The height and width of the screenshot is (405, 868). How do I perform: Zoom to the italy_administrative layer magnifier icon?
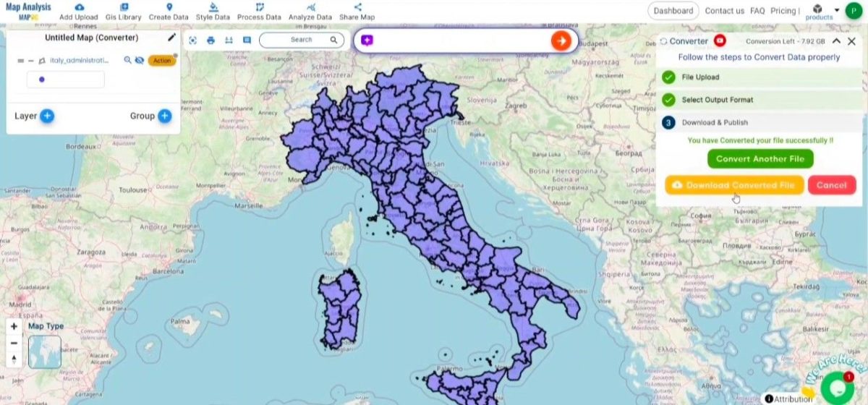click(x=128, y=61)
